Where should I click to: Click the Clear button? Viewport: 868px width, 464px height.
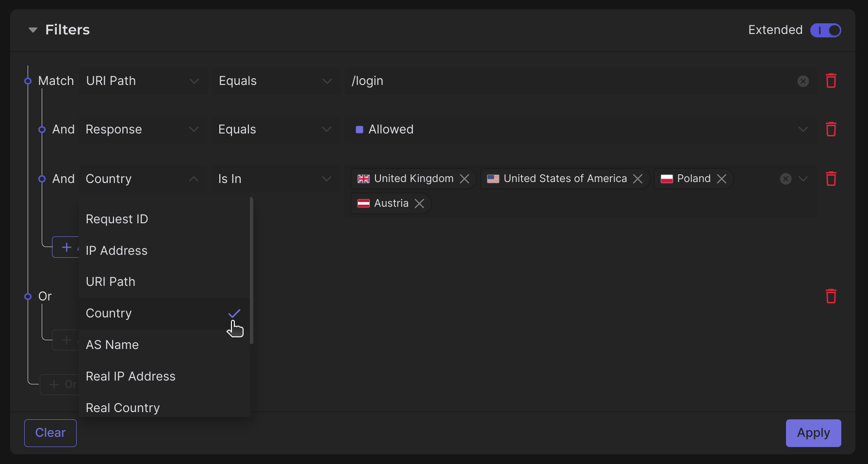coord(50,432)
